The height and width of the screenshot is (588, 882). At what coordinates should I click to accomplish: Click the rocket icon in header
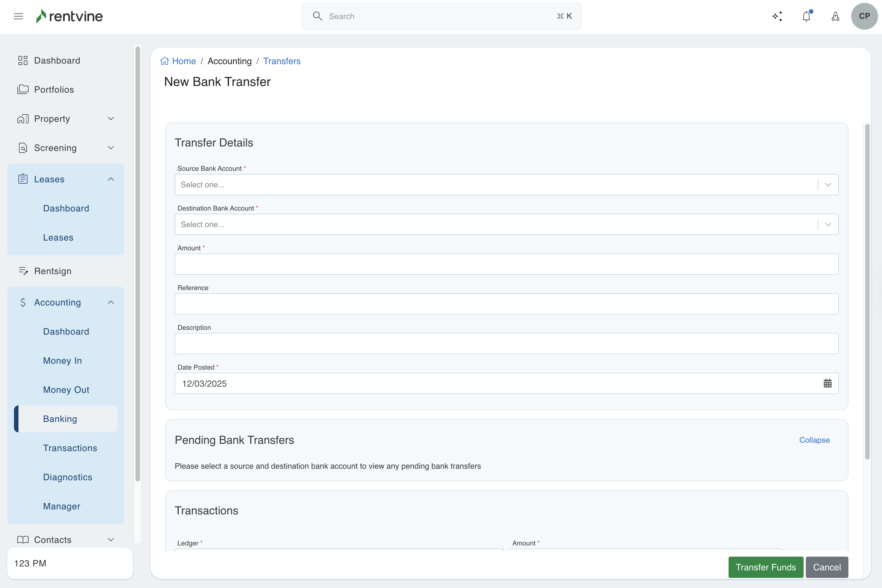point(836,16)
